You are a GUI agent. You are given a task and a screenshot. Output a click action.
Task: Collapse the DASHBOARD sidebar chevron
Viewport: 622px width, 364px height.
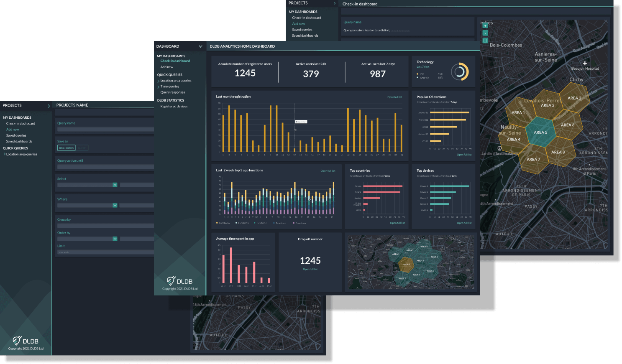200,46
